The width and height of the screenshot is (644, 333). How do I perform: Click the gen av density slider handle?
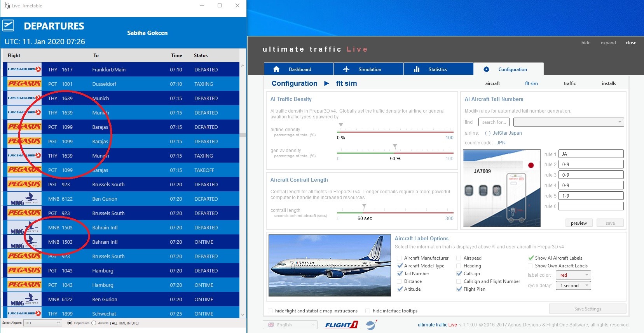coord(395,146)
